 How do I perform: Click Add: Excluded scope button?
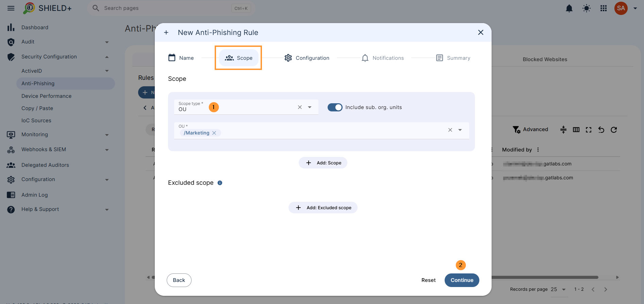[x=323, y=208]
